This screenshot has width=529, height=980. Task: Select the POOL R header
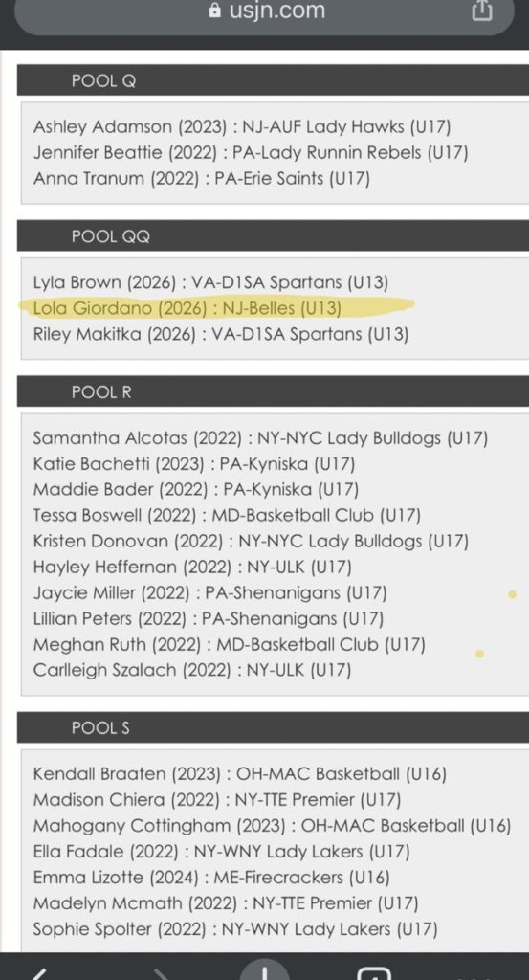[273, 391]
